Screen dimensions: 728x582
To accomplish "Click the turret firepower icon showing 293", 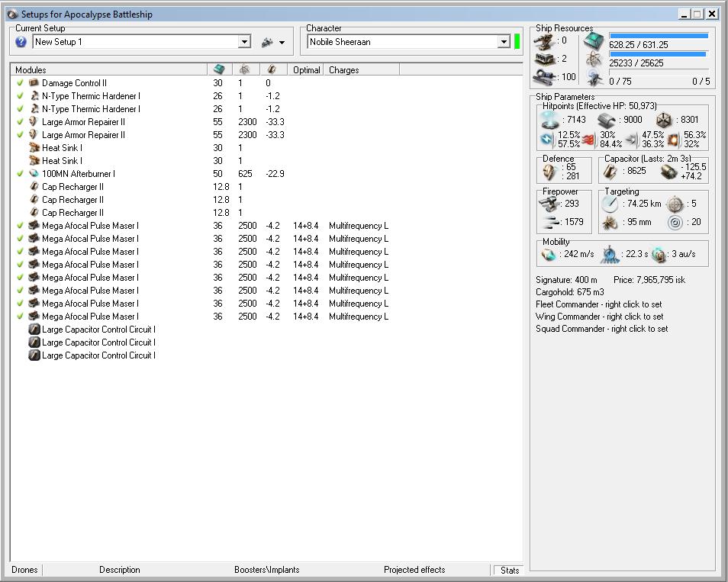I will [549, 204].
